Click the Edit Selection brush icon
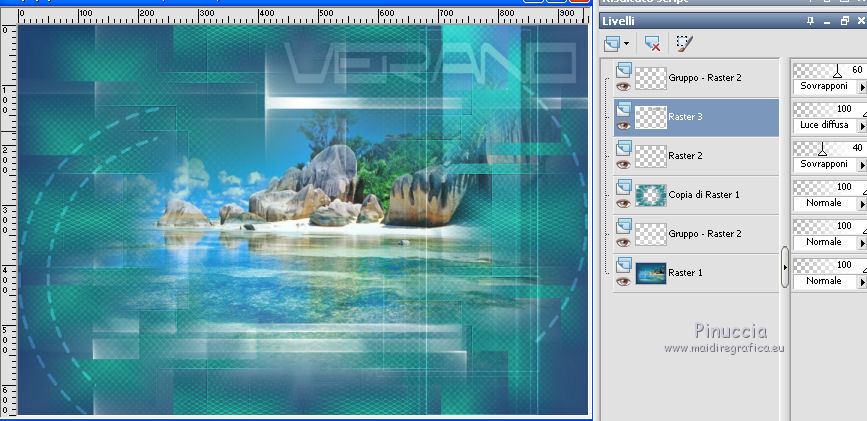This screenshot has width=867, height=421. coord(685,44)
